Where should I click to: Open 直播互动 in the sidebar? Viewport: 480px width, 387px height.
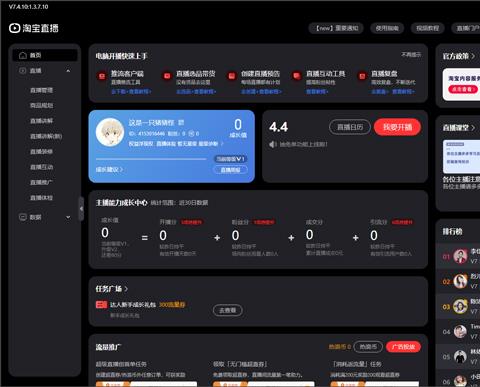coord(41,167)
